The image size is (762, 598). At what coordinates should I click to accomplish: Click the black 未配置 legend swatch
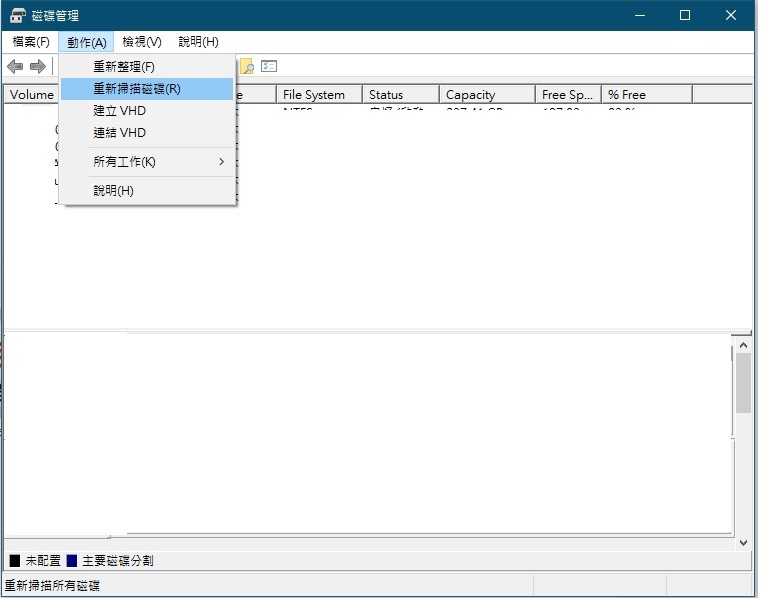(x=15, y=561)
